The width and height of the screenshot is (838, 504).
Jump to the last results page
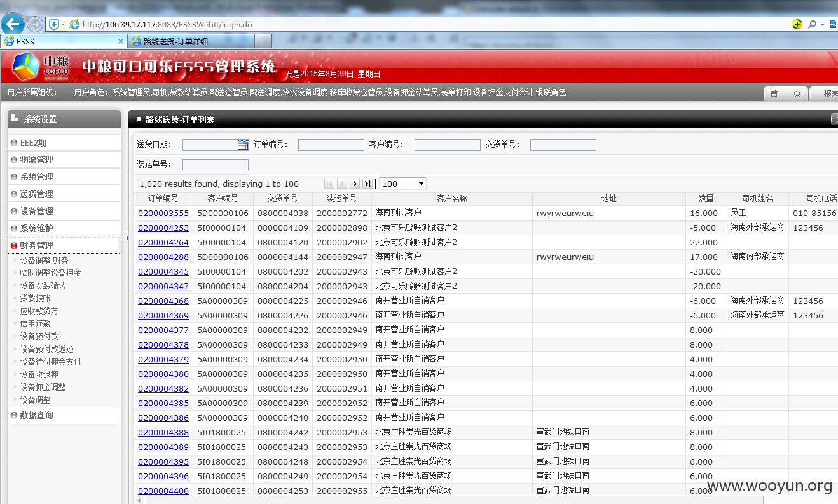(x=367, y=184)
